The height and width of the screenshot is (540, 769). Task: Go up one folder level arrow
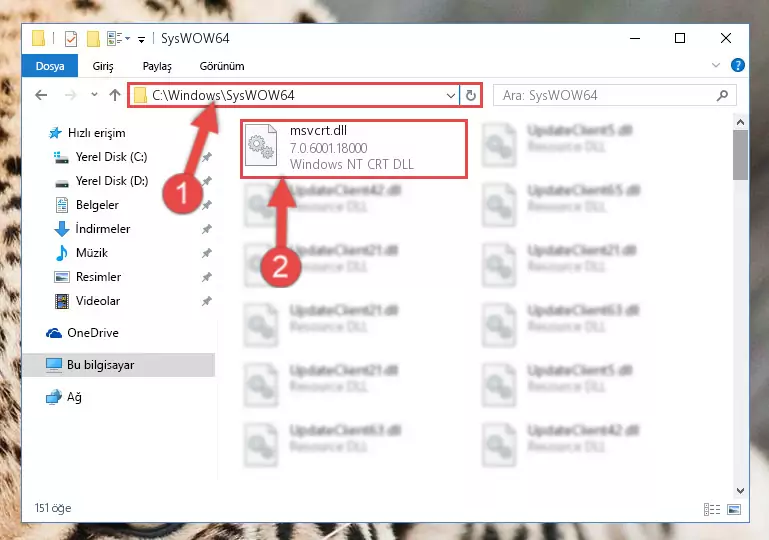[x=115, y=95]
